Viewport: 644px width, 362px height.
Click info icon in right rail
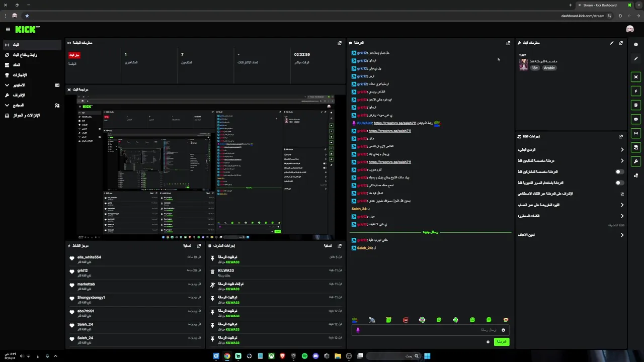point(636,45)
